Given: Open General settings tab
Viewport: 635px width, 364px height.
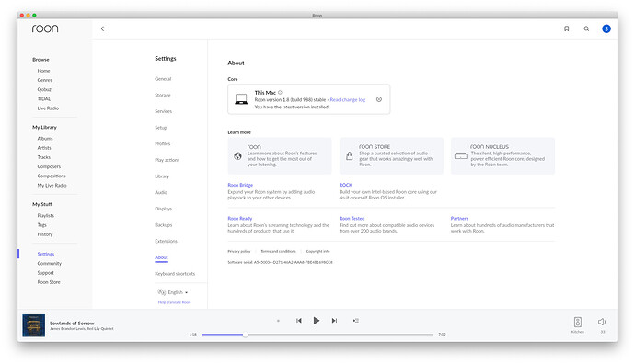Looking at the screenshot, I should point(163,79).
